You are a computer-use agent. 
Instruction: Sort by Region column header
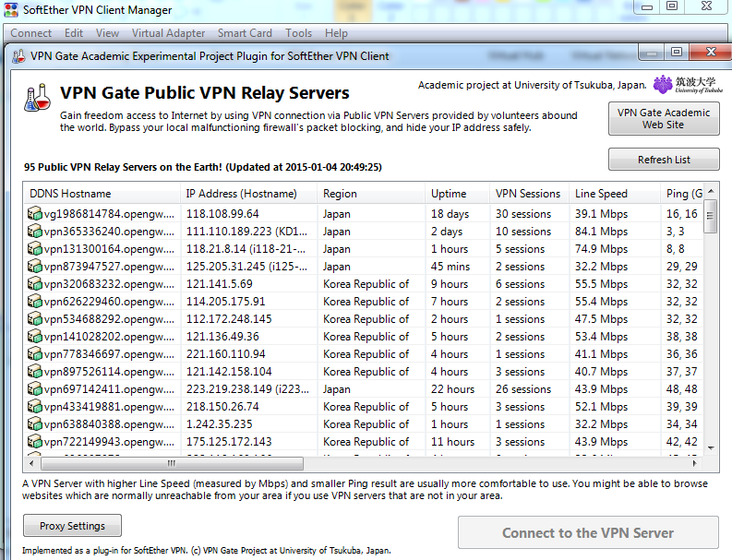point(371,193)
